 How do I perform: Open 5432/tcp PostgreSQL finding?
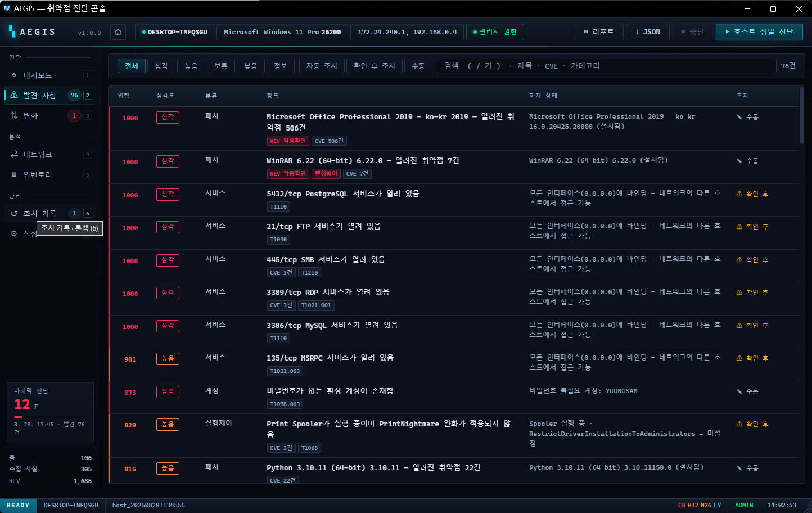(454, 200)
